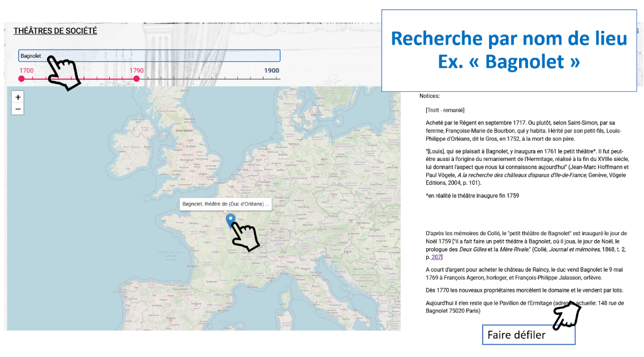Click the Bagnolet théâtre de (Duc d'Orléans) tooltip
Image resolution: width=644 pixels, height=357 pixels.
tap(225, 204)
